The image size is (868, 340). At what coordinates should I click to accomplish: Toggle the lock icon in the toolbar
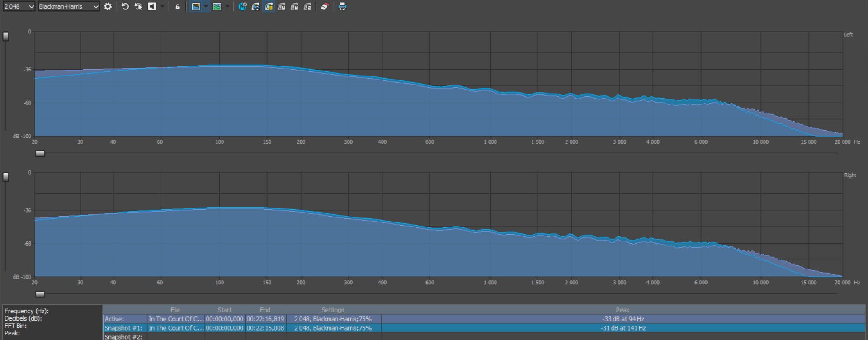coord(177,6)
